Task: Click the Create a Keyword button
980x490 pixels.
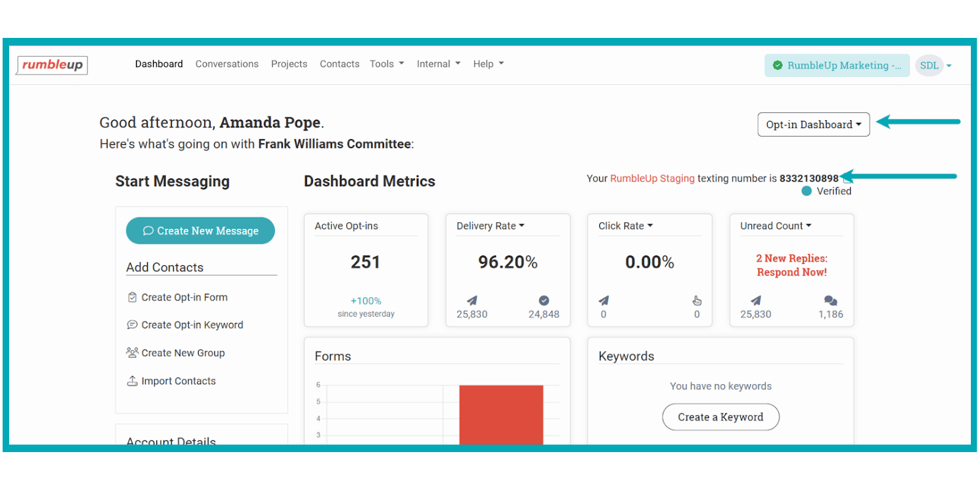Action: click(720, 417)
